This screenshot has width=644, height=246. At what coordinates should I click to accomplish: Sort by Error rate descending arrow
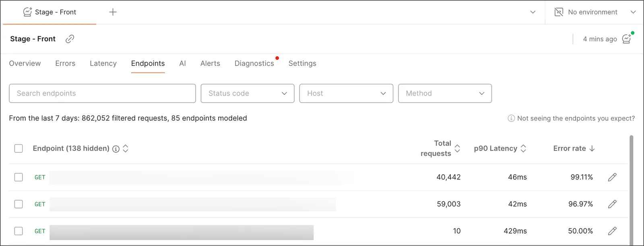(592, 148)
